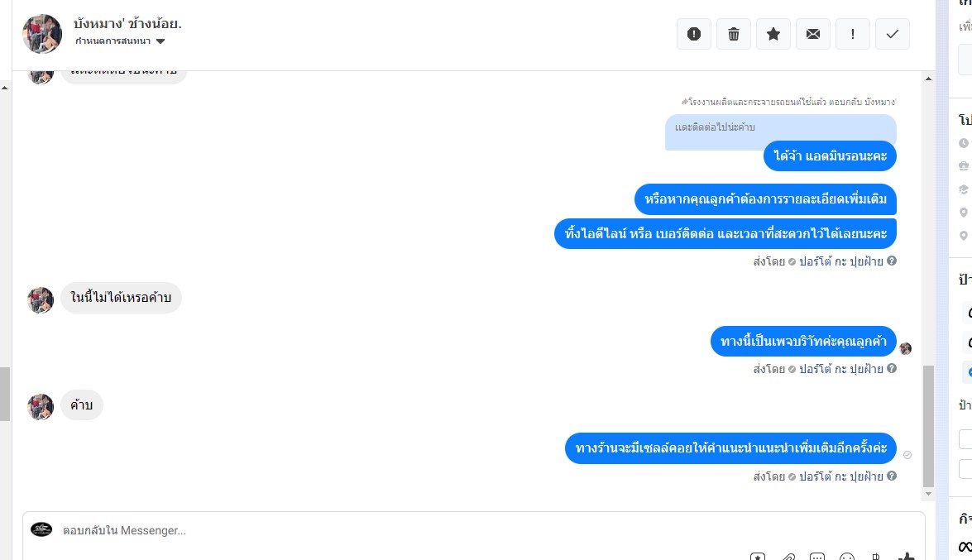
Task: Expand the กำหนดการสนทนา dropdown arrow
Action: (x=160, y=41)
